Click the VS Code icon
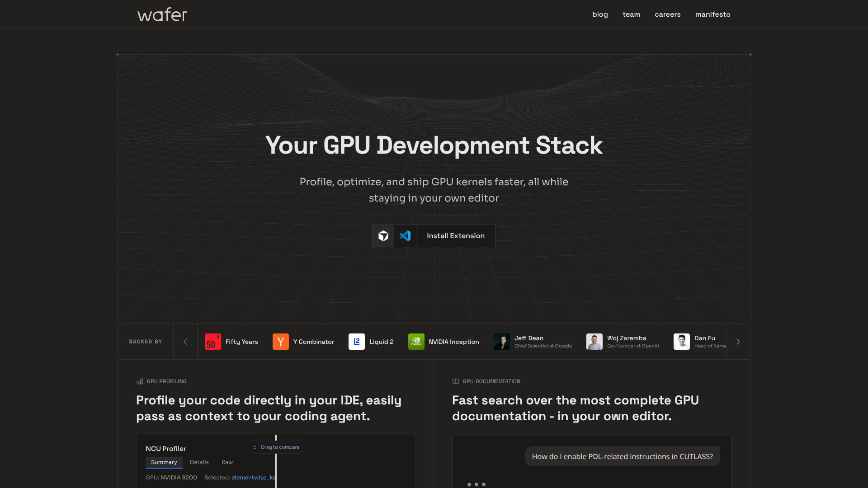Screen dimensions: 868x488 click(405, 236)
